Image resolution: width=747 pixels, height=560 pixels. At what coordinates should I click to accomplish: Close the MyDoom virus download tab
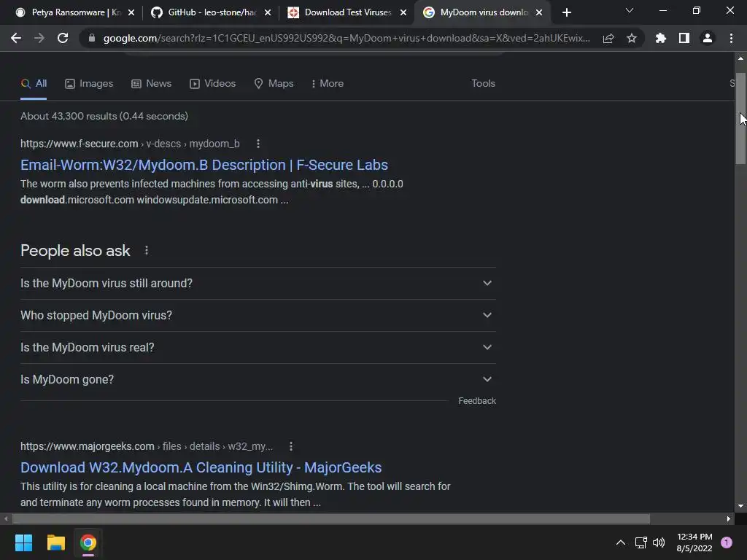tap(539, 12)
